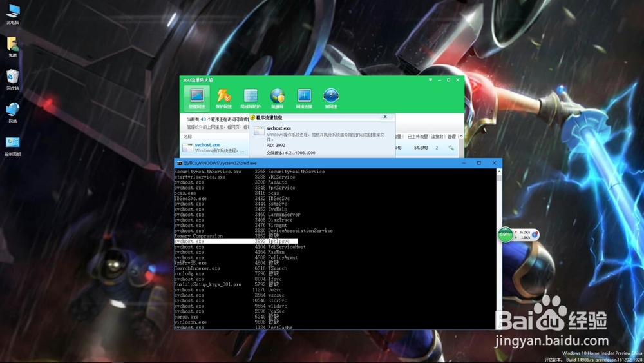Click the wscsvc service name in cmd

pos(276,295)
